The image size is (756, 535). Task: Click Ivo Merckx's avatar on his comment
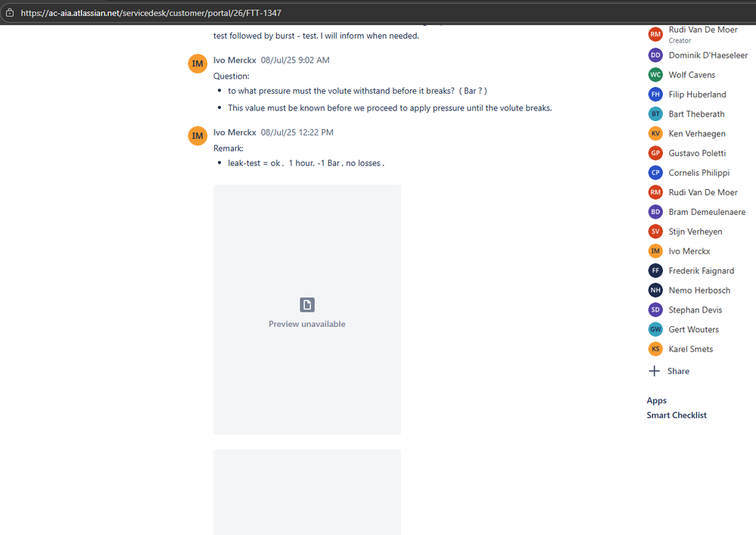[x=197, y=64]
